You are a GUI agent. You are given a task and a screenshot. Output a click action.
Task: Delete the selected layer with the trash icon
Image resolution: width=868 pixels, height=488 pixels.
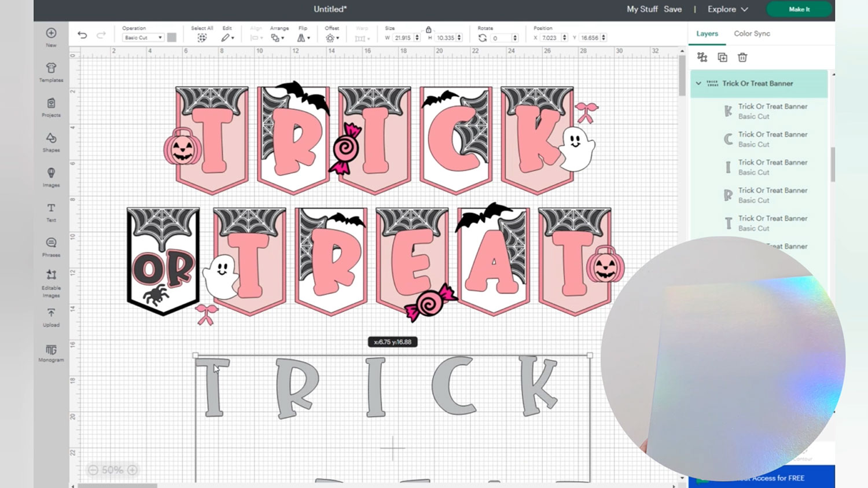742,57
